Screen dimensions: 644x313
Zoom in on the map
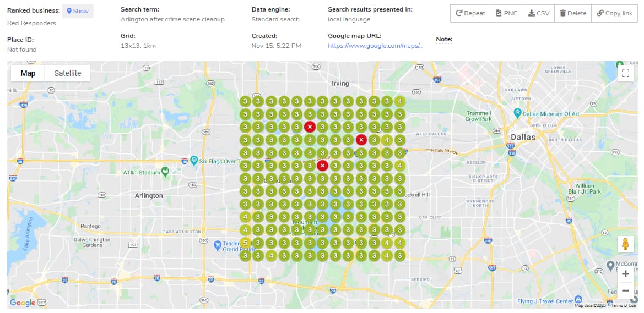coord(625,273)
